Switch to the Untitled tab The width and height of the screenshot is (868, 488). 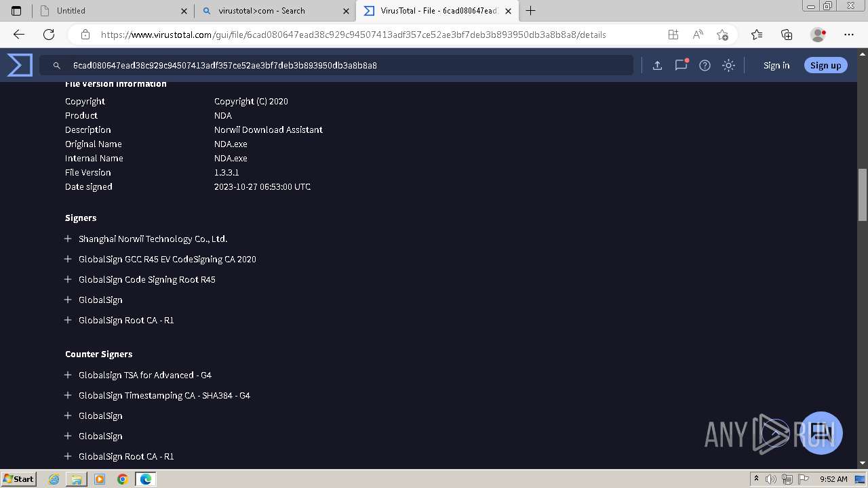pos(113,11)
